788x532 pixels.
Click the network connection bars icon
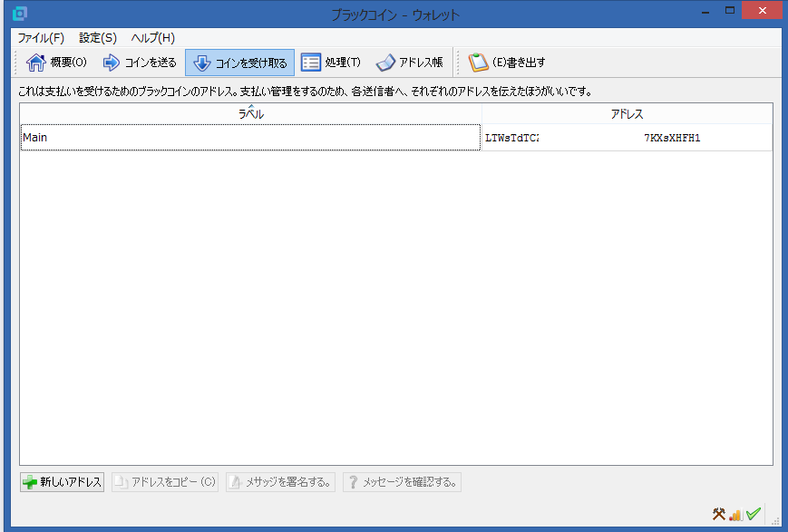click(x=735, y=515)
